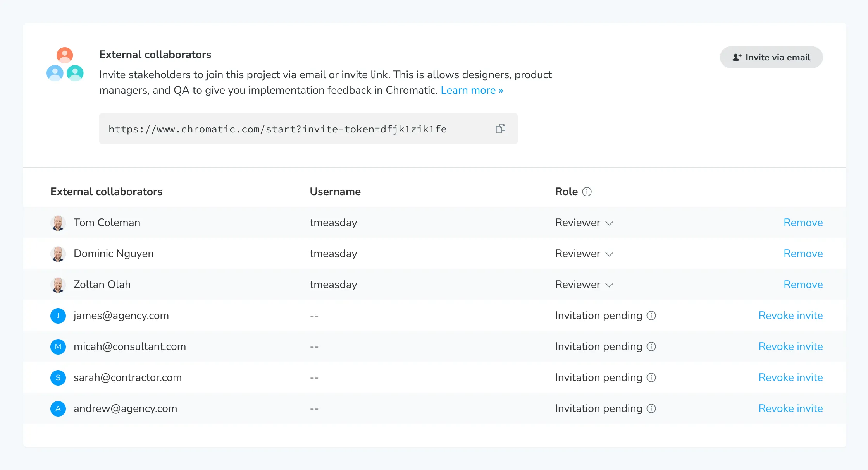Click Tom Coleman's profile avatar
Image resolution: width=868 pixels, height=470 pixels.
[x=58, y=223]
